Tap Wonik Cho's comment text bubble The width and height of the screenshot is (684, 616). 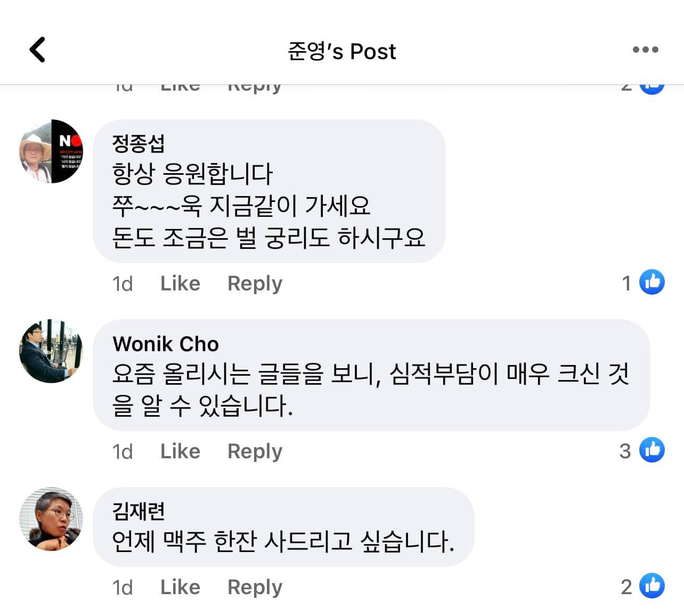tap(371, 389)
